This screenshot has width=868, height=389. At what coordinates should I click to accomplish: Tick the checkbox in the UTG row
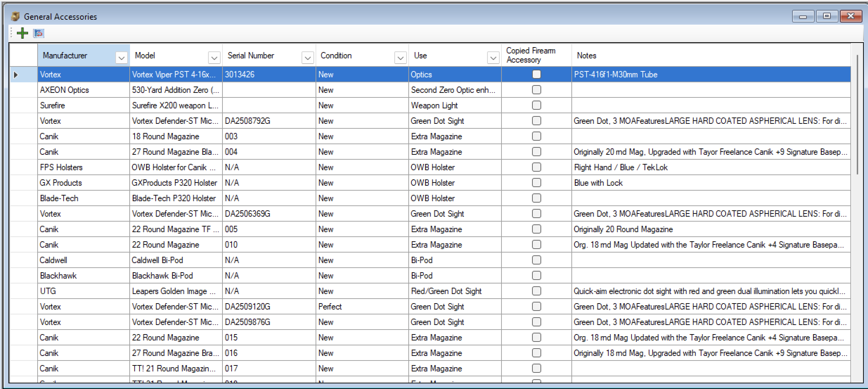[537, 291]
